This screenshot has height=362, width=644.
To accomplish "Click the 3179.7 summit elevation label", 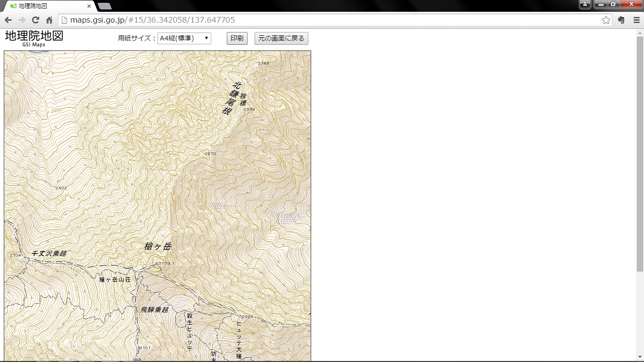I will tap(166, 263).
